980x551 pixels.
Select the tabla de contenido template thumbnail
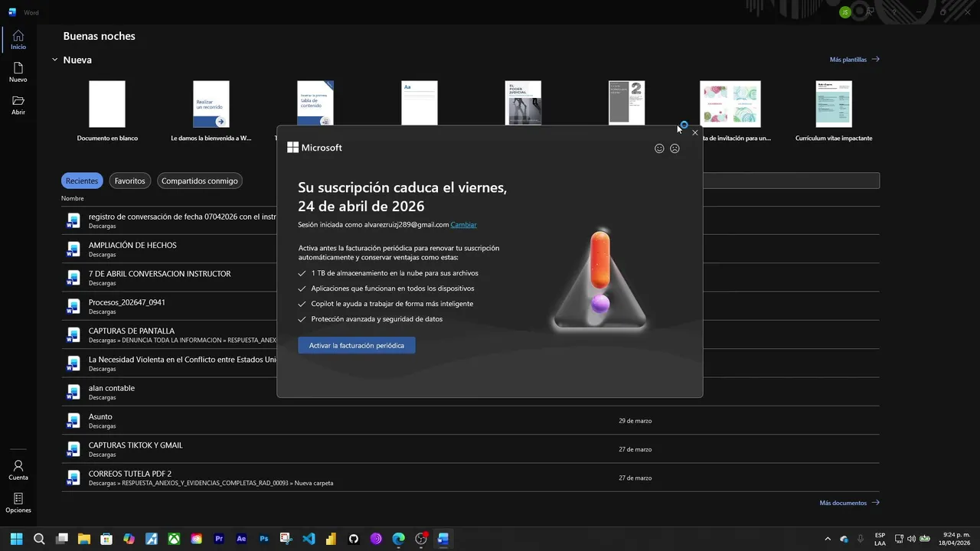pyautogui.click(x=315, y=103)
